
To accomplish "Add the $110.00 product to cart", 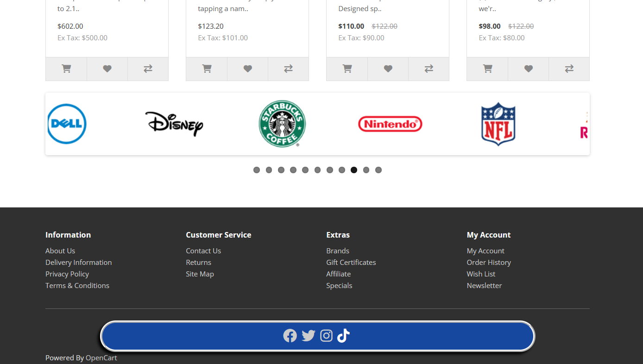I will [347, 69].
